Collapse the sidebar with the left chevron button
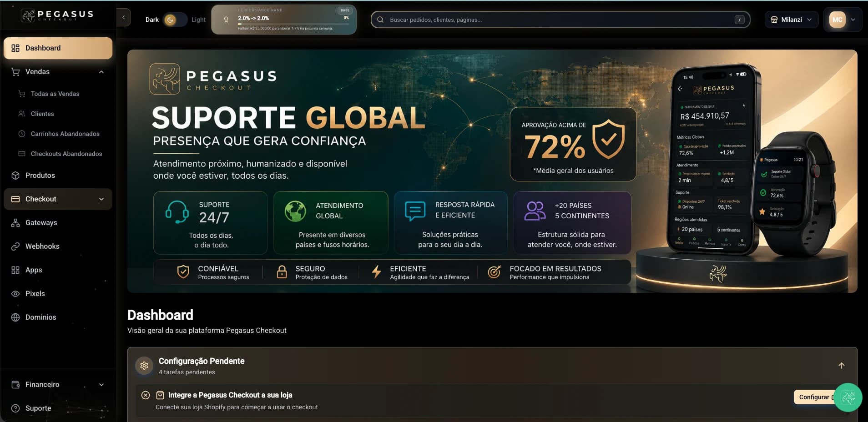The width and height of the screenshot is (868, 422). (x=124, y=18)
